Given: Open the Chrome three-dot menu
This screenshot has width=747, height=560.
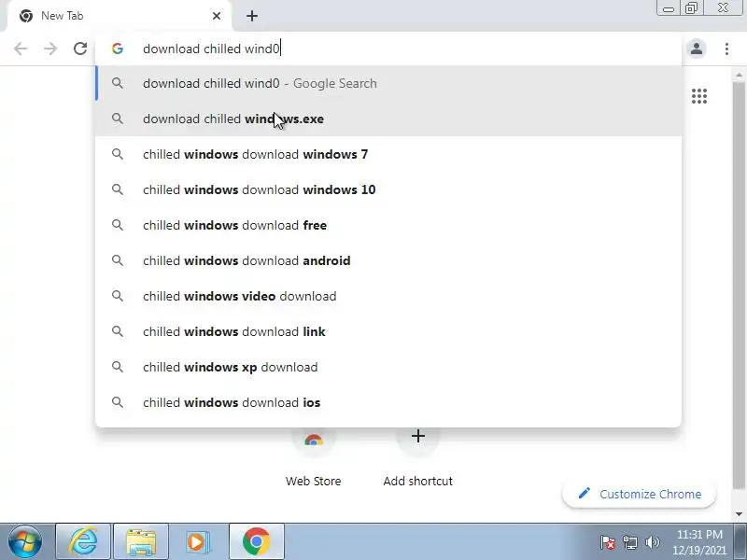Looking at the screenshot, I should coord(726,49).
